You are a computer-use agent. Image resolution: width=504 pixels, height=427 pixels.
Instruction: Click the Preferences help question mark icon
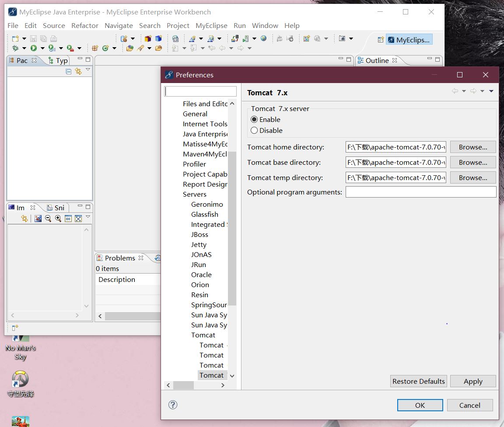173,405
